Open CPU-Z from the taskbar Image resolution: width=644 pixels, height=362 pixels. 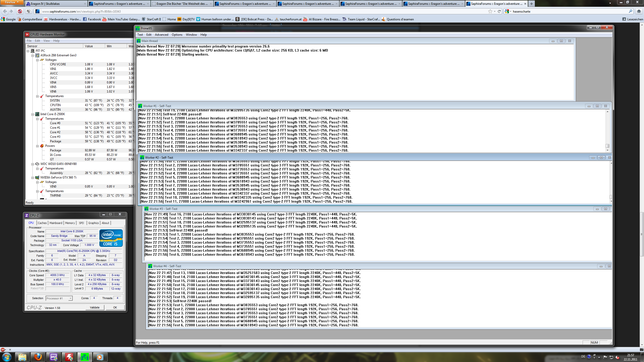[54, 357]
